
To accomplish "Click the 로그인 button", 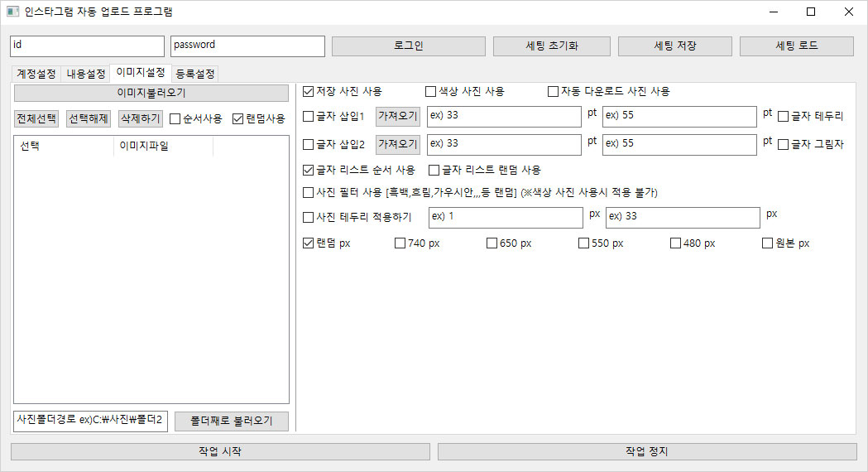I will (x=409, y=46).
